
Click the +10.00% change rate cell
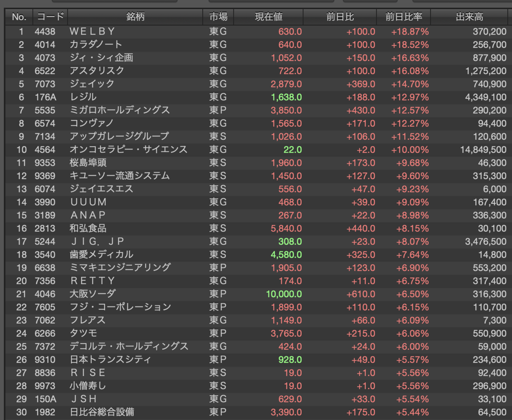[410, 150]
